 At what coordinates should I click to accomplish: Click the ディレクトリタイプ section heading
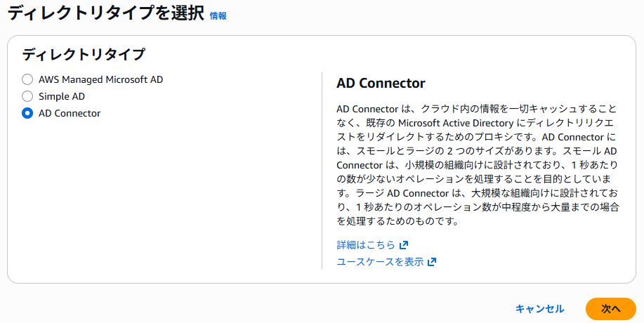(x=84, y=54)
